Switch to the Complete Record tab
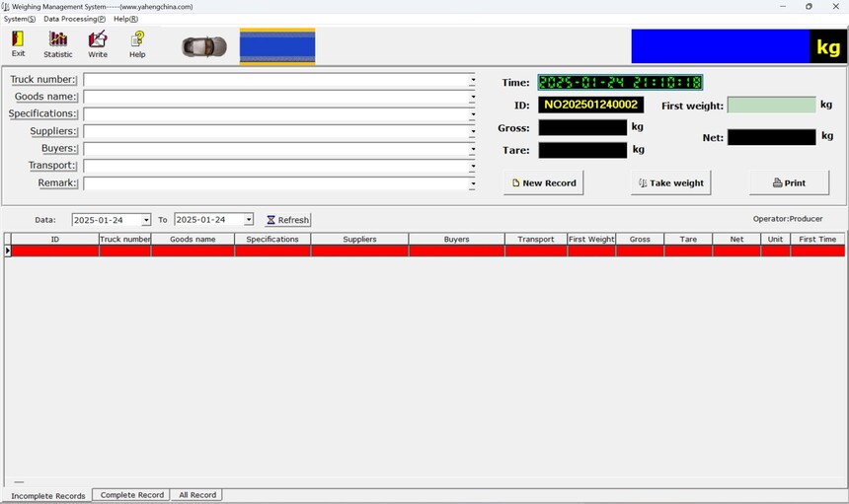The width and height of the screenshot is (849, 504). 131,495
